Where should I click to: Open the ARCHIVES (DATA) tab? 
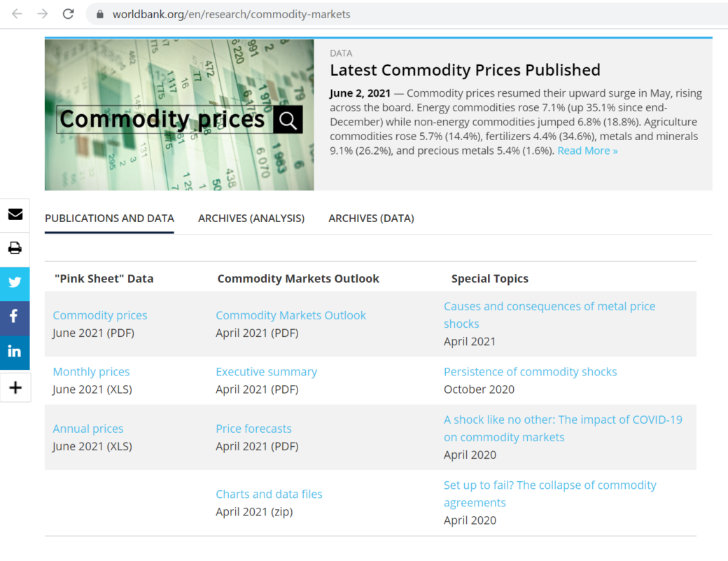(x=371, y=219)
